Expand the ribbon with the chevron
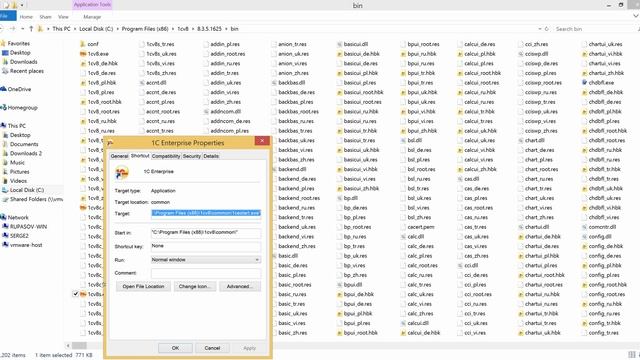Image resolution: width=640 pixels, height=360 pixels. [636, 16]
